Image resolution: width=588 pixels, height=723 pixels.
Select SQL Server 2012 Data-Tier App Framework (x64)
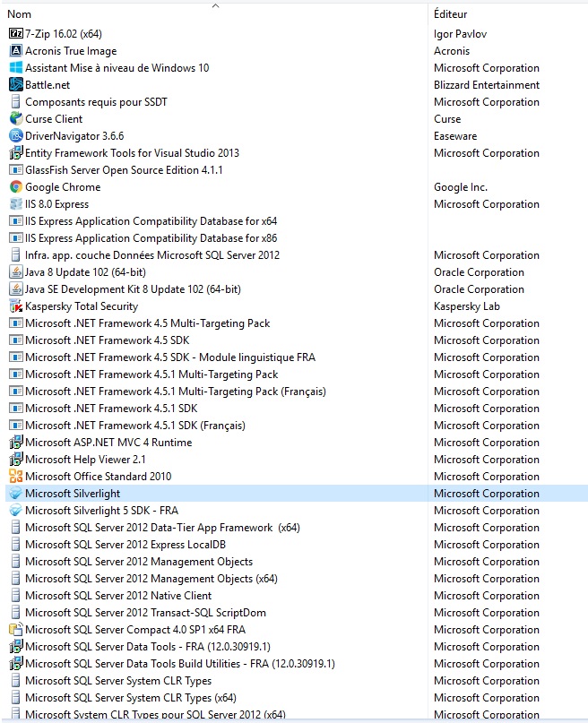pos(162,528)
